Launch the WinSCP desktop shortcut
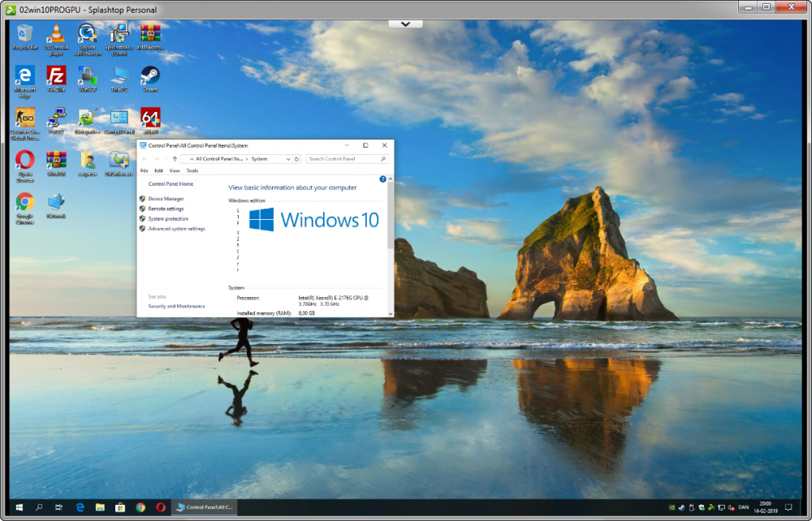 click(x=88, y=79)
